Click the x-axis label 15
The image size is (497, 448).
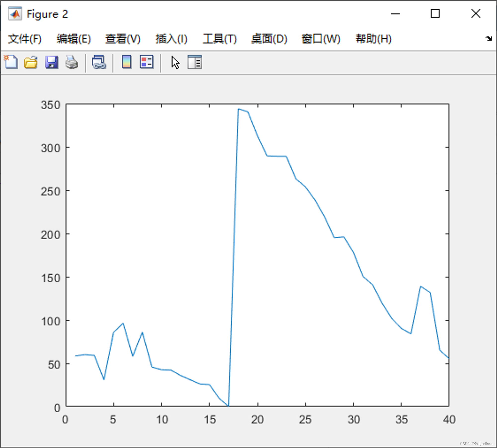210,420
